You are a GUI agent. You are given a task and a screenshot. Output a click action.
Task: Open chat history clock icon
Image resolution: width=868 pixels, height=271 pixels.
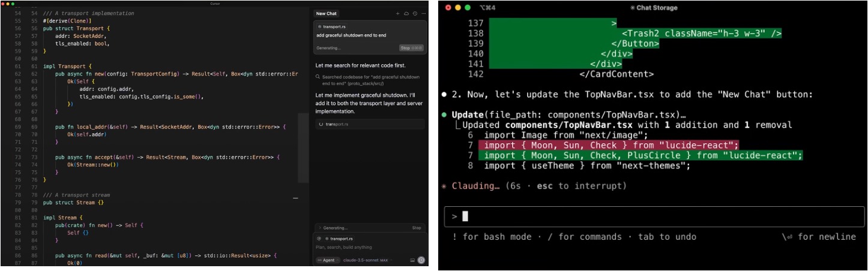click(x=415, y=13)
